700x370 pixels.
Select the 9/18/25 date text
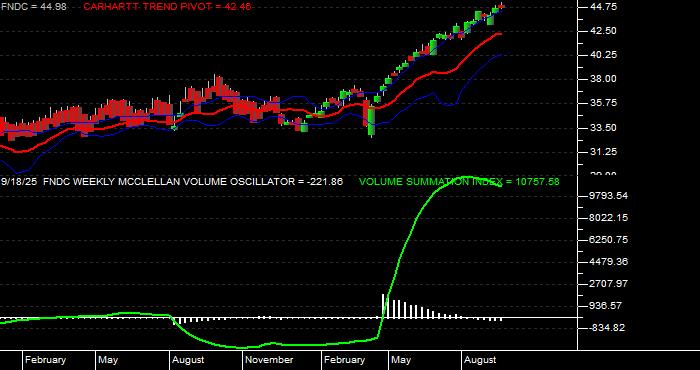point(19,182)
